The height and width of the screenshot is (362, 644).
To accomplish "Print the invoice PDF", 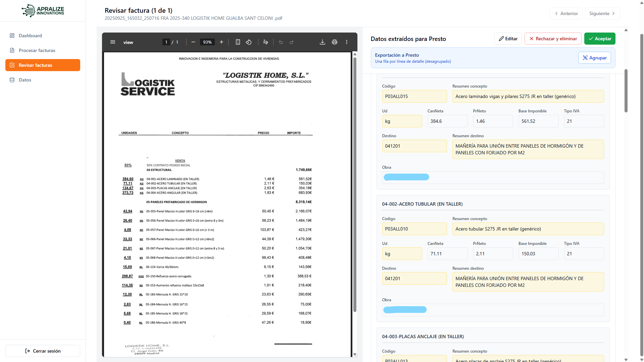I will tap(335, 42).
